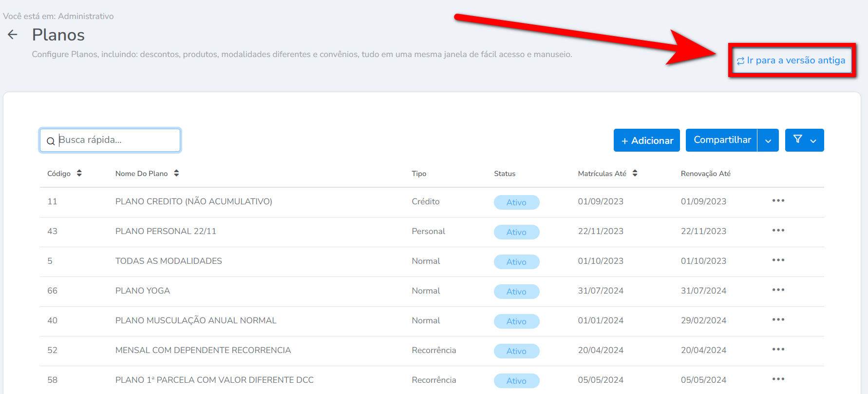Click the Adicionar button
868x394 pixels.
646,140
